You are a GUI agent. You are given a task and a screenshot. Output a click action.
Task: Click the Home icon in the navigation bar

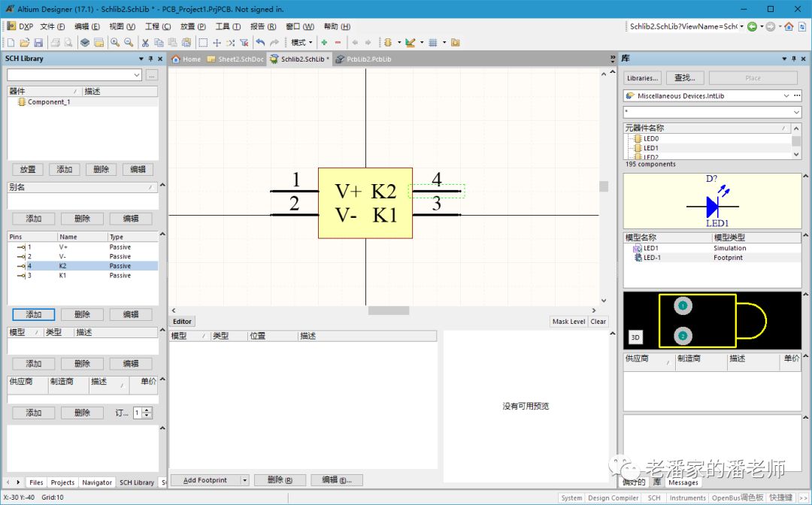(x=789, y=26)
